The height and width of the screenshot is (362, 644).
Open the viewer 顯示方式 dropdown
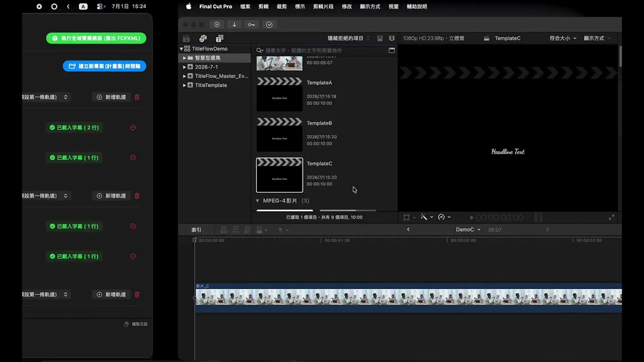(x=597, y=38)
